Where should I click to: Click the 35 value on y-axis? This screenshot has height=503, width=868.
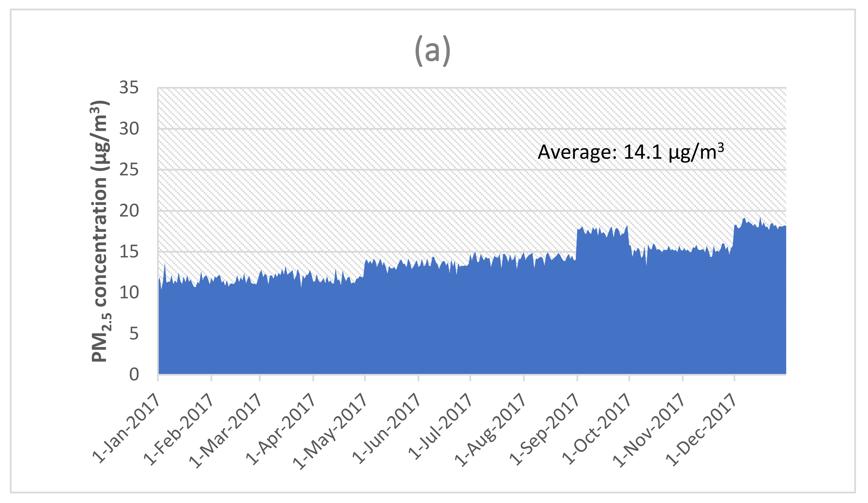coord(129,87)
